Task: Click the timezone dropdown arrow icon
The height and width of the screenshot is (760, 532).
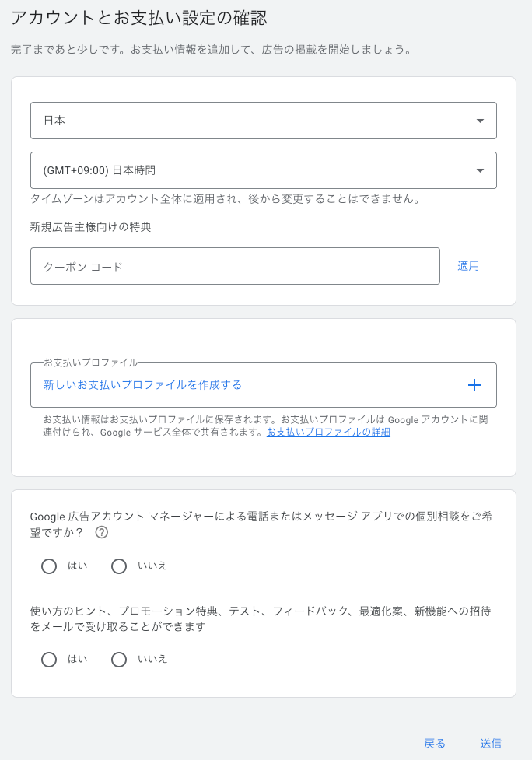Action: 481,170
